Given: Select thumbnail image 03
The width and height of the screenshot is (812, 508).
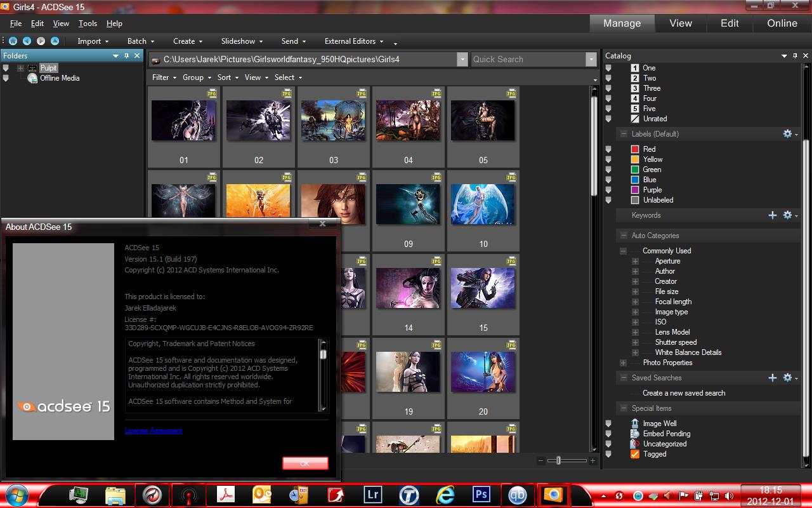Looking at the screenshot, I should coord(333,120).
